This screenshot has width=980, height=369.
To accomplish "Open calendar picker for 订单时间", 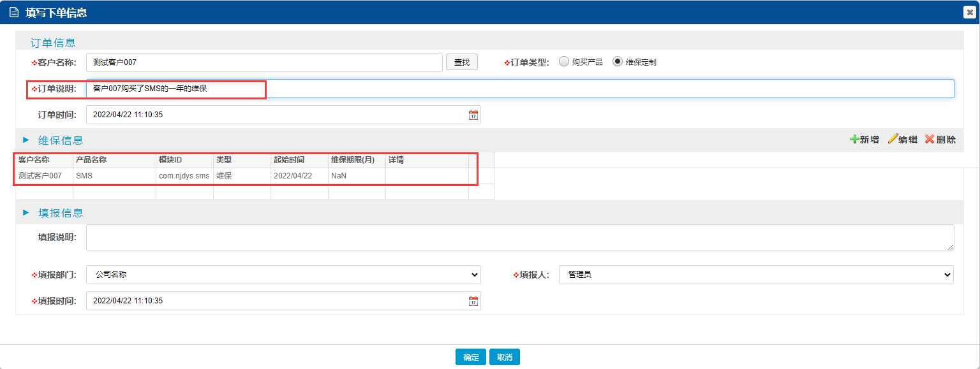I will [473, 115].
